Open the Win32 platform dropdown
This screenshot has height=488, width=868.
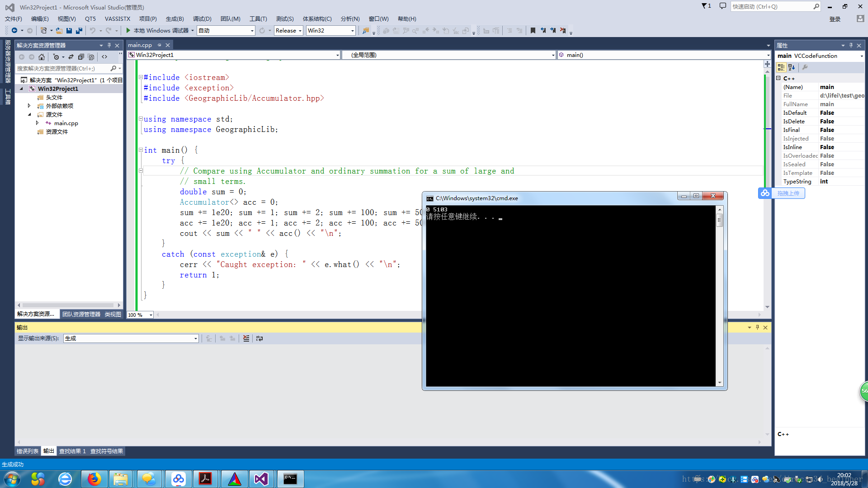pos(353,31)
